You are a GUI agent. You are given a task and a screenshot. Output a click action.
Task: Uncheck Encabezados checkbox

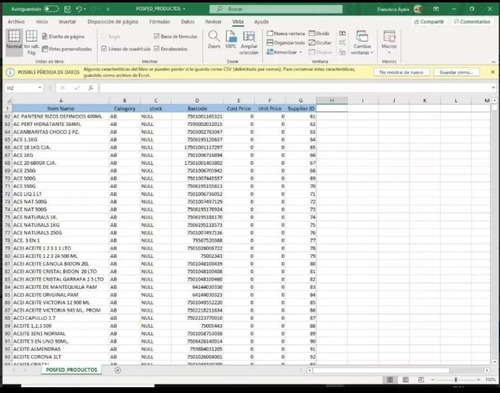tap(156, 49)
